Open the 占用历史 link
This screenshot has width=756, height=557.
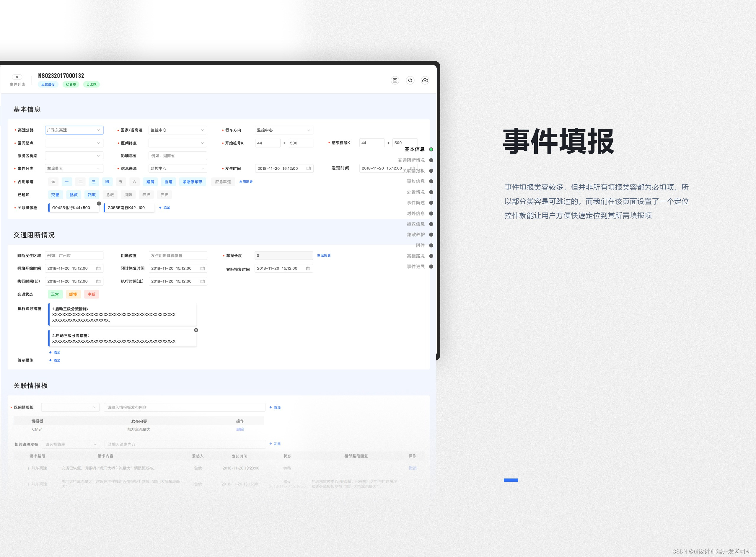(246, 182)
